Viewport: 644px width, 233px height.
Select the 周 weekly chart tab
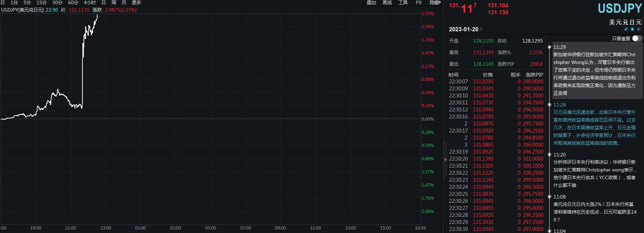coord(114,2)
